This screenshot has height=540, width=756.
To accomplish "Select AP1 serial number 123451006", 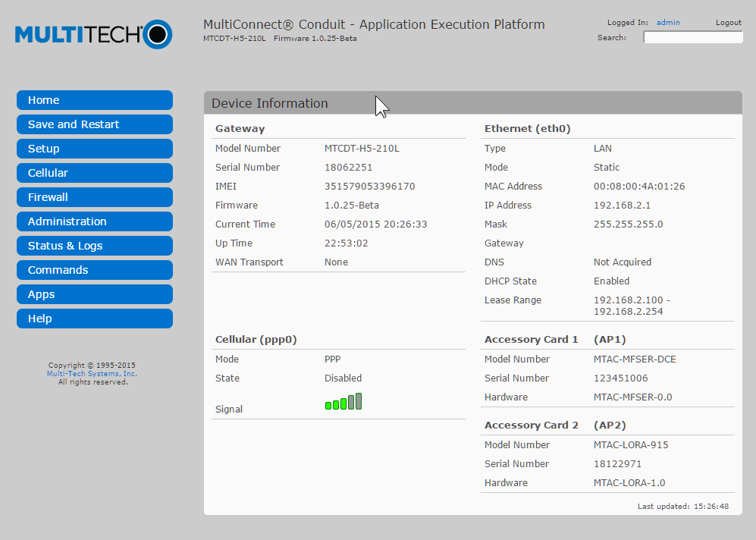I will 620,378.
